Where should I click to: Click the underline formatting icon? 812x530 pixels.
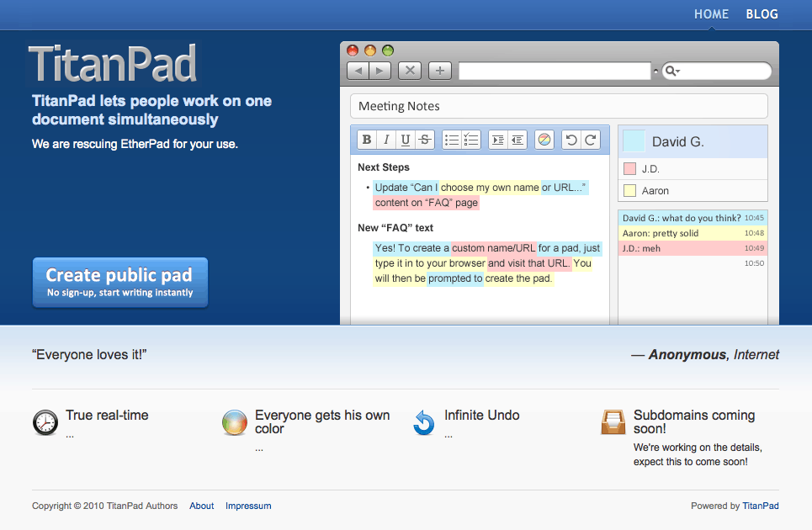pyautogui.click(x=406, y=140)
